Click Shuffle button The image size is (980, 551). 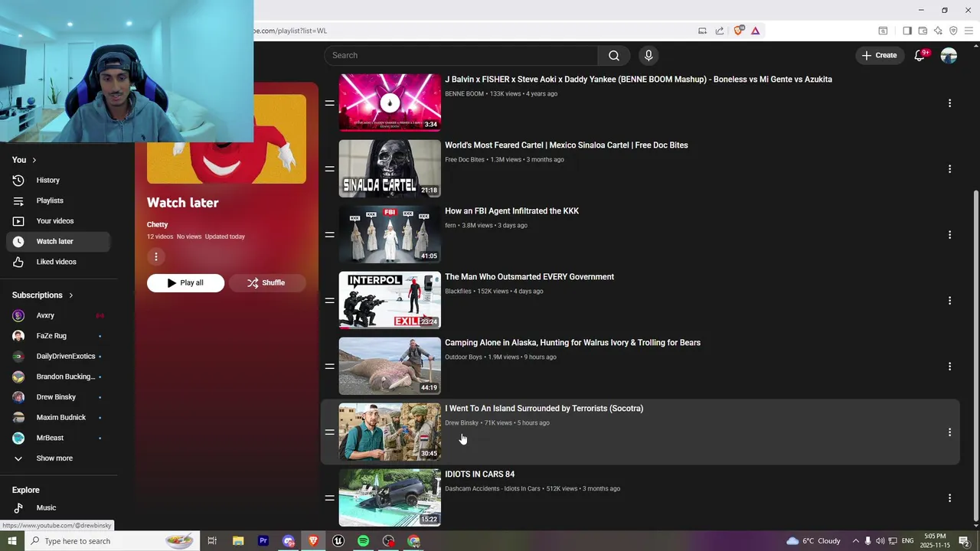point(266,282)
